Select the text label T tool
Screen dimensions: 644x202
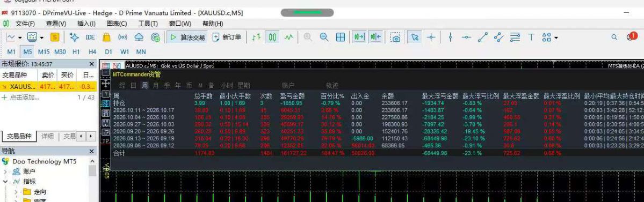pyautogui.click(x=531, y=38)
